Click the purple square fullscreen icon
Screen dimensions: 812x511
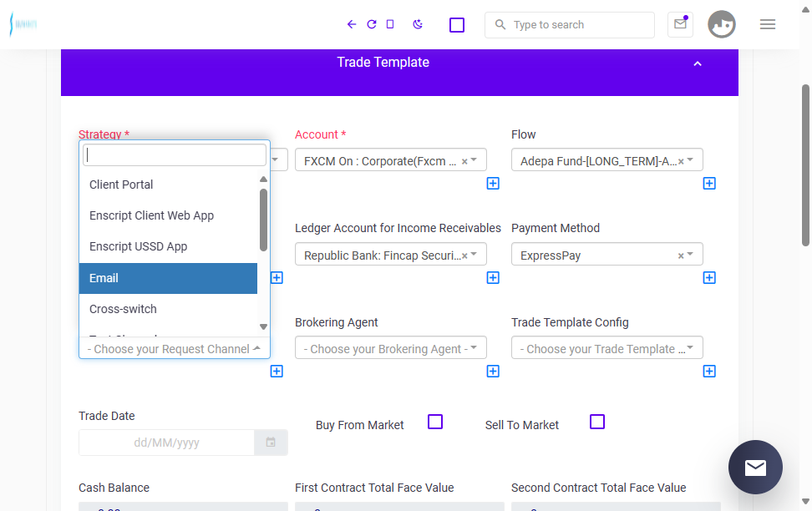[x=457, y=25]
